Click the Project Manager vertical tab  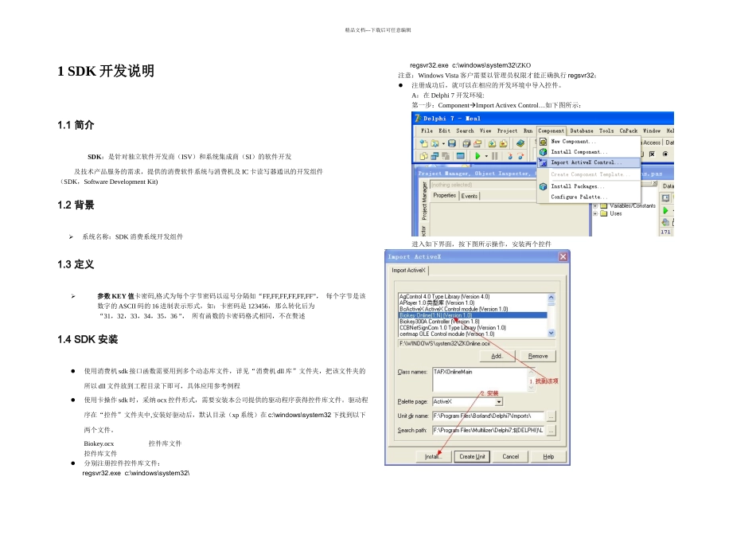click(x=424, y=201)
